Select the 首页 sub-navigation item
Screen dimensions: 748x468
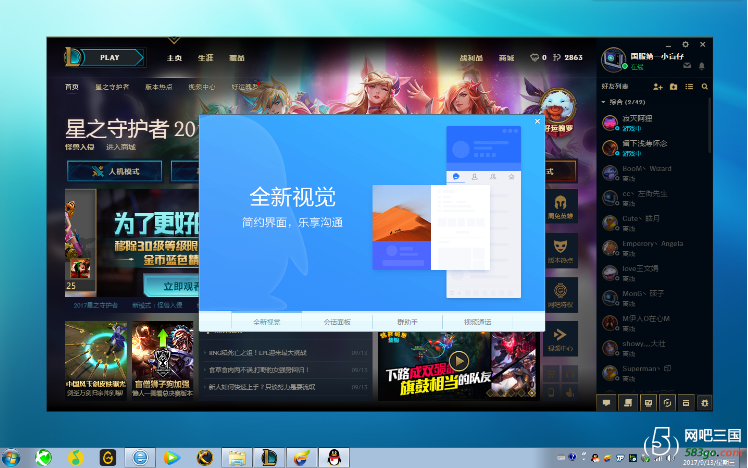coord(72,87)
